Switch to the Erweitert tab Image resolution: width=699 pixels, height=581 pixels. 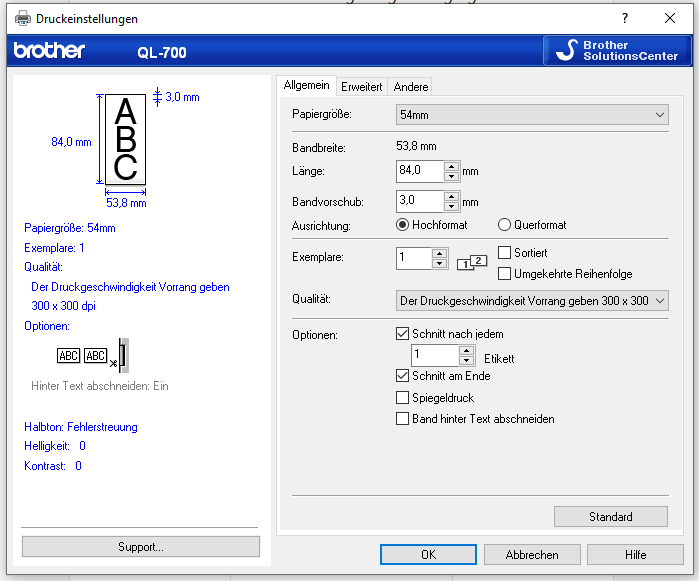point(361,87)
